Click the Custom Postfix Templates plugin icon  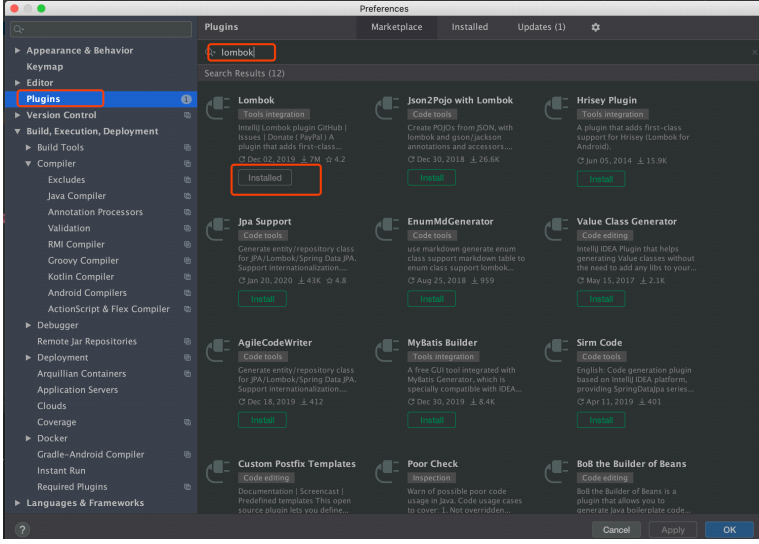pos(218,471)
